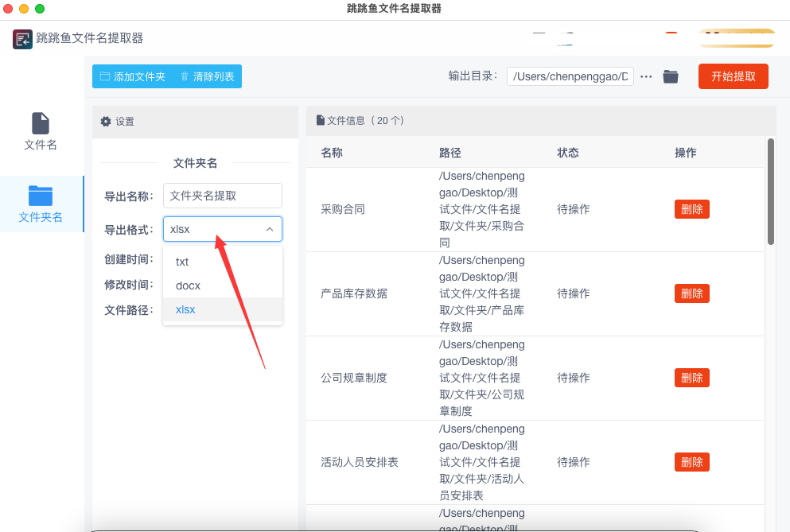This screenshot has height=532, width=790.
Task: Click the 输出目录 path input field
Action: click(x=570, y=76)
